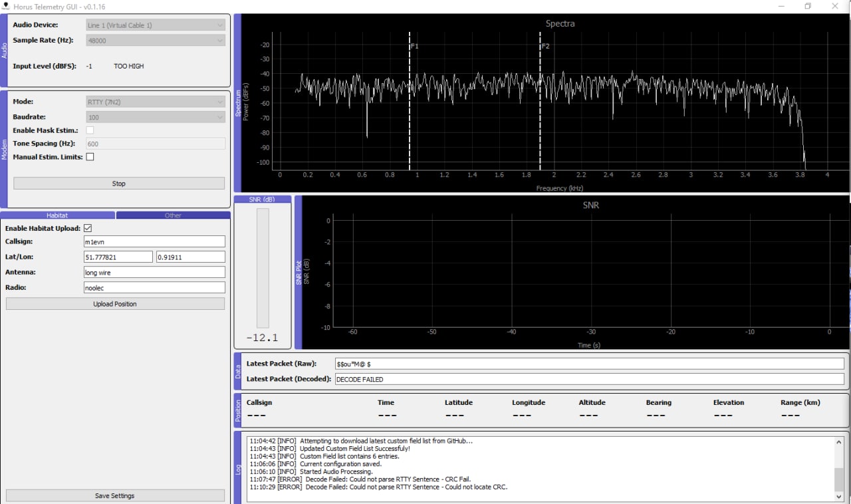851x504 pixels.
Task: Click log scrollbar down arrow
Action: tap(840, 496)
